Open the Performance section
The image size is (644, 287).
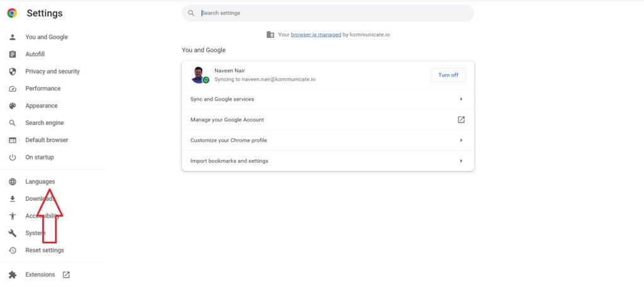tap(43, 89)
